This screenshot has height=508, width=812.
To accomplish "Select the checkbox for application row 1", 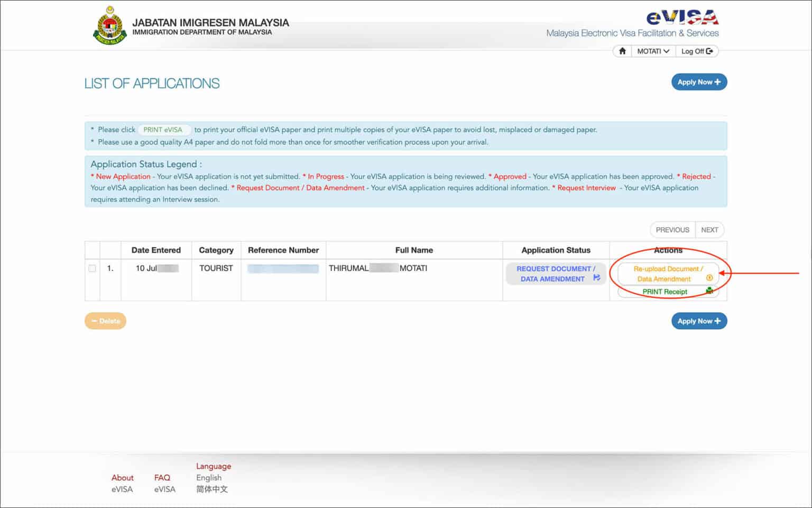I will 92,268.
